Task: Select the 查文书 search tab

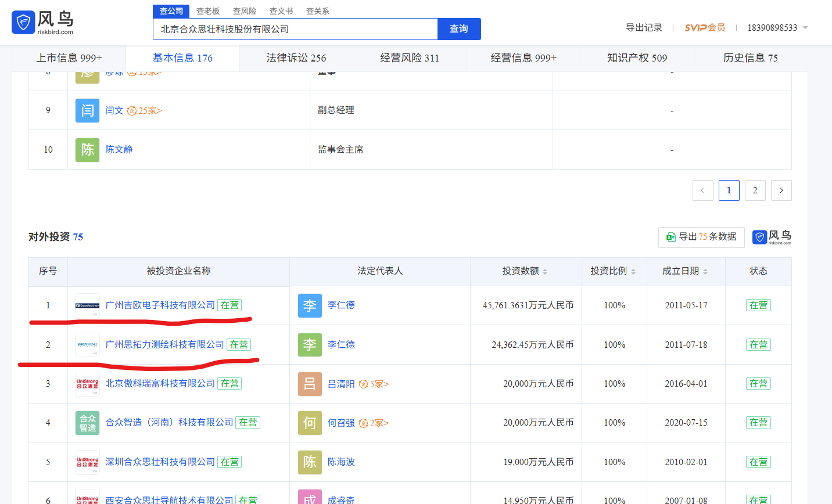Action: [x=281, y=11]
